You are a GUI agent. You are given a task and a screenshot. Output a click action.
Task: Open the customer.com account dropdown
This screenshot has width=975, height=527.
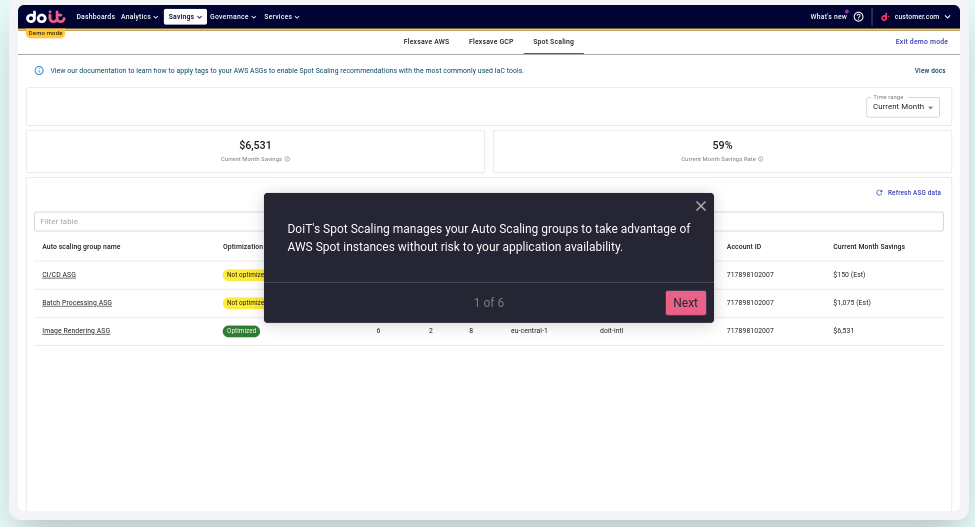916,17
